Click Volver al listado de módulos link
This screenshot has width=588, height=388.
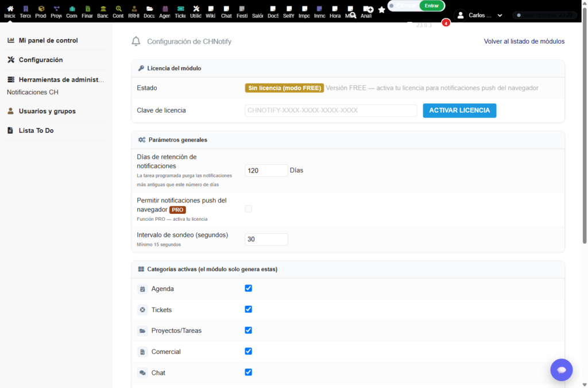click(x=524, y=41)
